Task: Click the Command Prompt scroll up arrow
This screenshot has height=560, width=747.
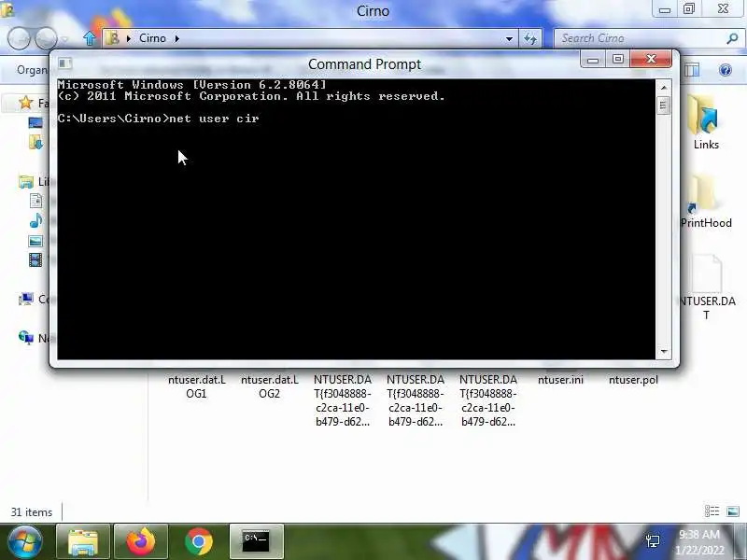Action: [663, 87]
